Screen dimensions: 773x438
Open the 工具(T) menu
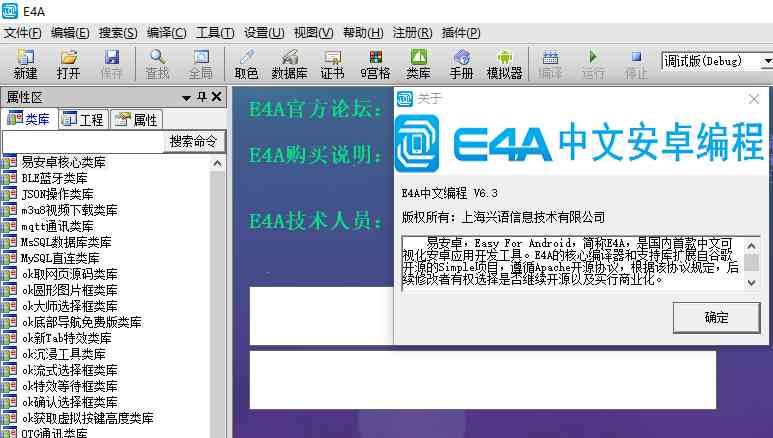(215, 33)
